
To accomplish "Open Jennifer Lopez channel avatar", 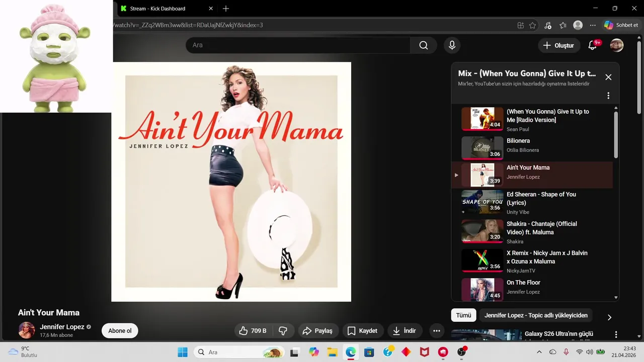I will tap(27, 330).
